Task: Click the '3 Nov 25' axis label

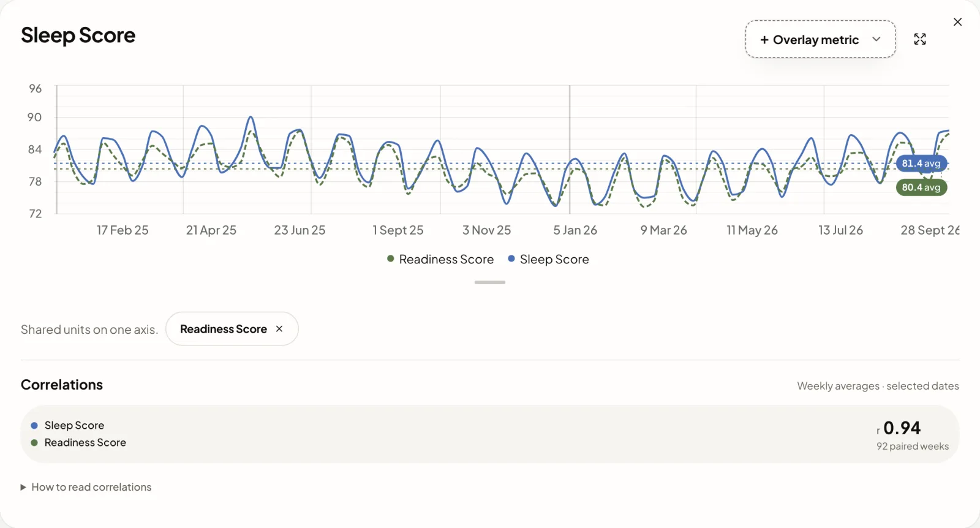Action: pos(486,230)
